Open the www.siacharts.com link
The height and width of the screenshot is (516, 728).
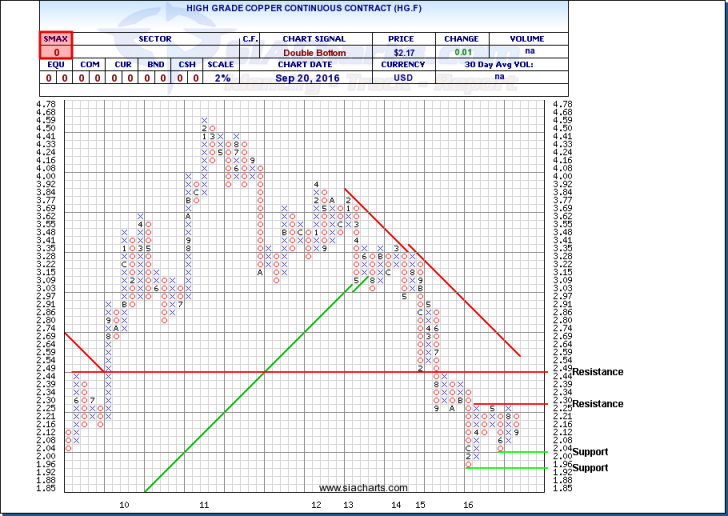tap(364, 488)
